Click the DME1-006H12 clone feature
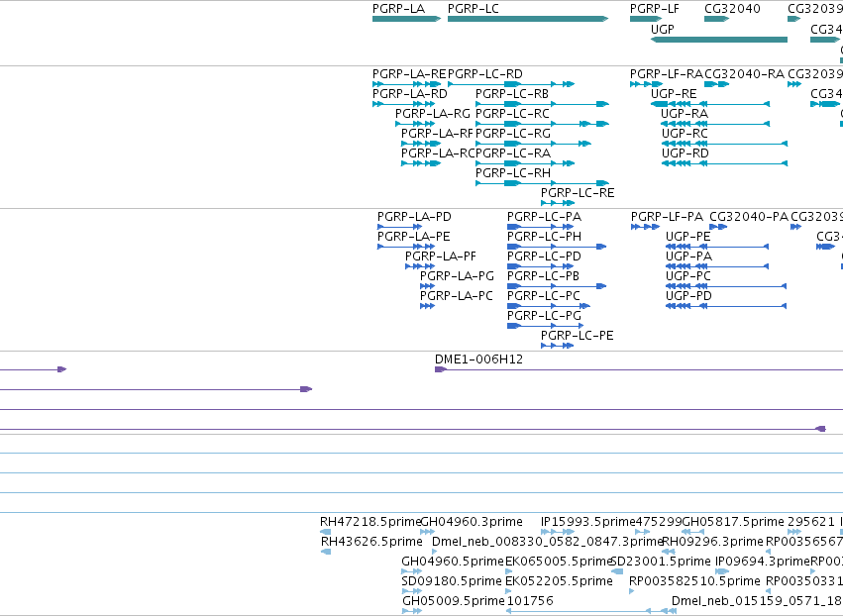The height and width of the screenshot is (616, 843). coord(639,369)
